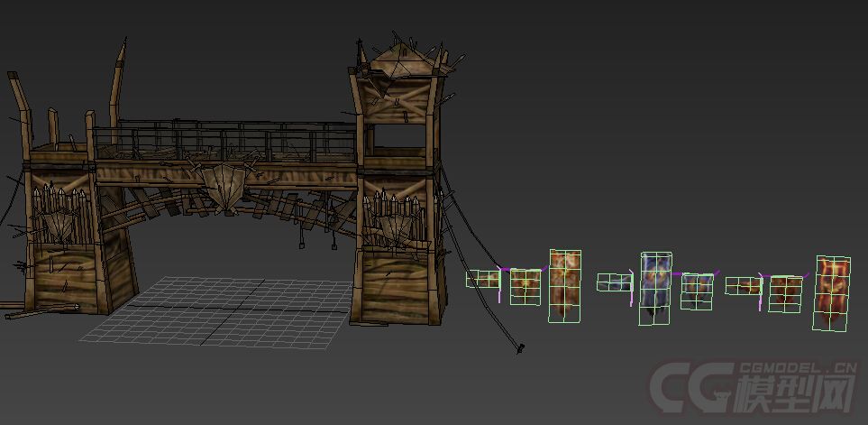Select the spike barricade on the left tower
The width and height of the screenshot is (868, 425).
[59, 212]
